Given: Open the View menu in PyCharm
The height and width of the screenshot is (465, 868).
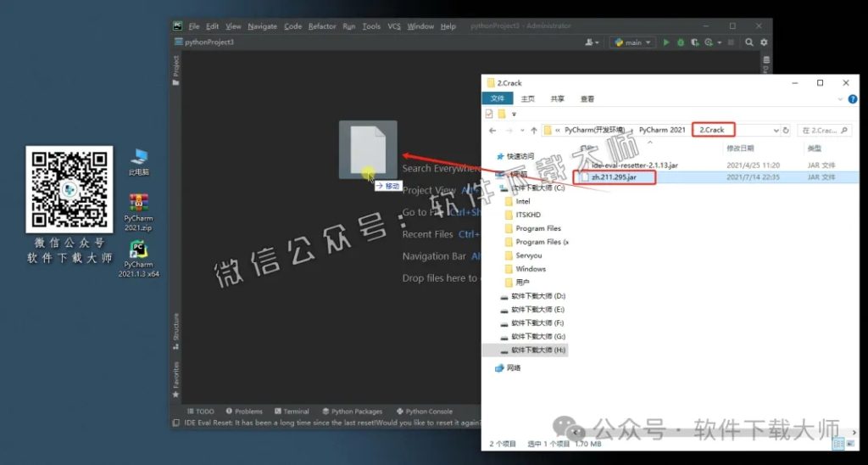Looking at the screenshot, I should pos(233,26).
